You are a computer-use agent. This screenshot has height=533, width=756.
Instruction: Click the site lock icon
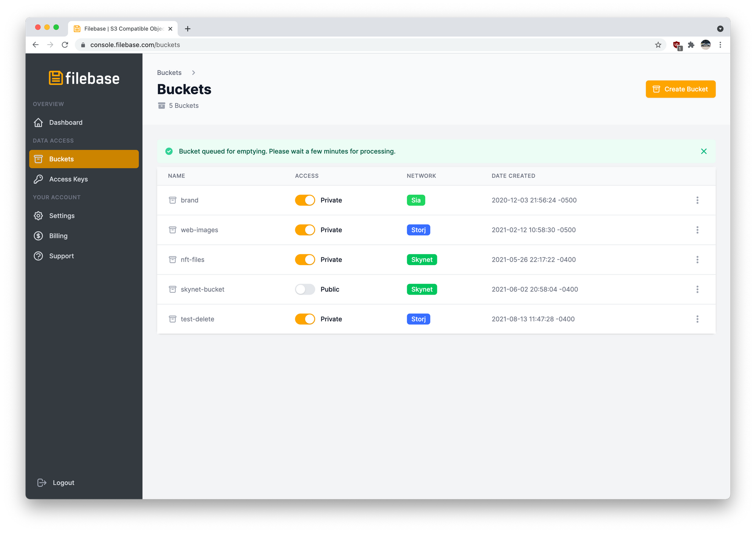coord(83,45)
